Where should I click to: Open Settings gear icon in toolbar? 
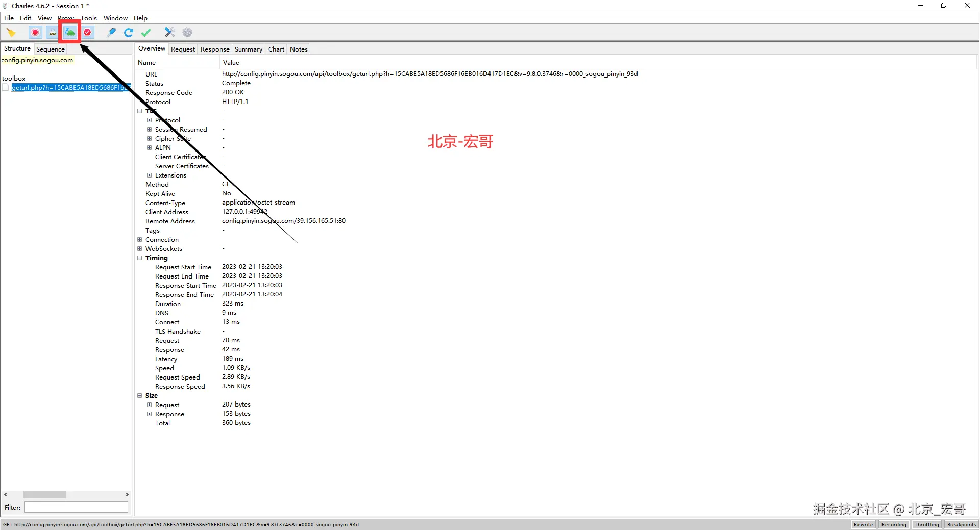187,33
